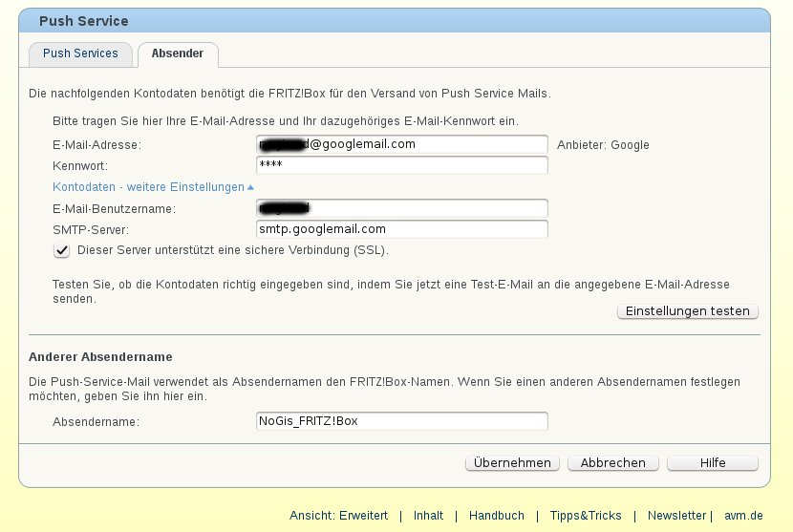Open Hilfe with the help button

(x=713, y=462)
